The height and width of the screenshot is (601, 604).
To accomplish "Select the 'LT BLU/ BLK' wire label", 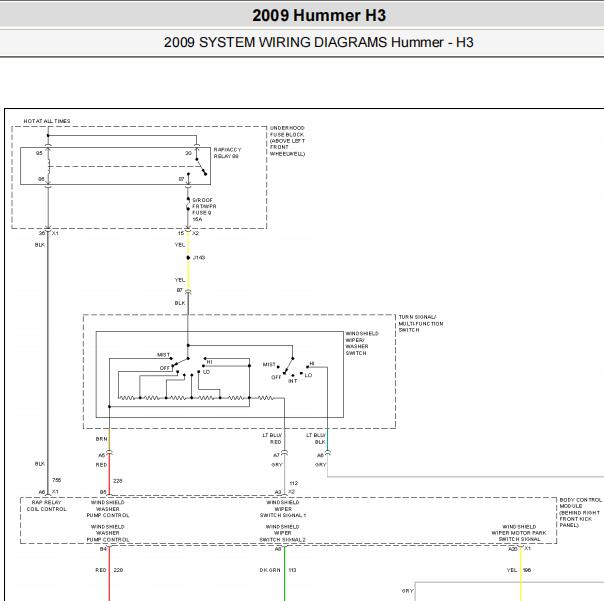I will click(316, 438).
